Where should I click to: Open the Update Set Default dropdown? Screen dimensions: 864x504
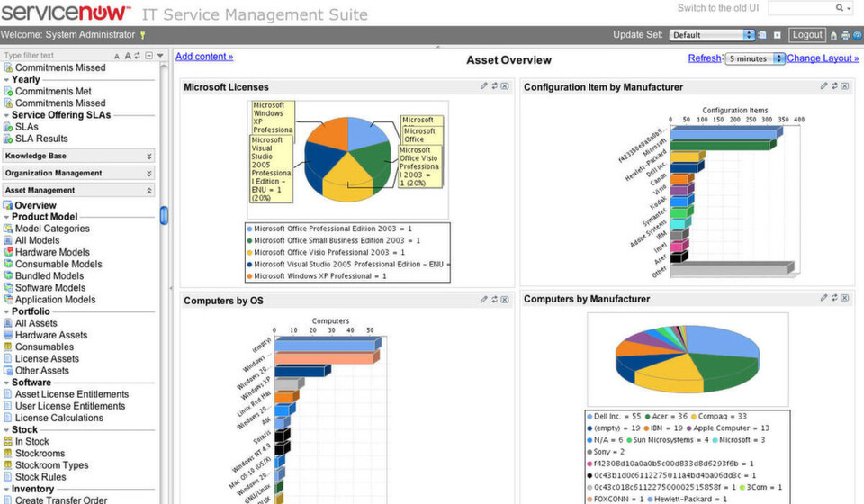click(x=711, y=35)
